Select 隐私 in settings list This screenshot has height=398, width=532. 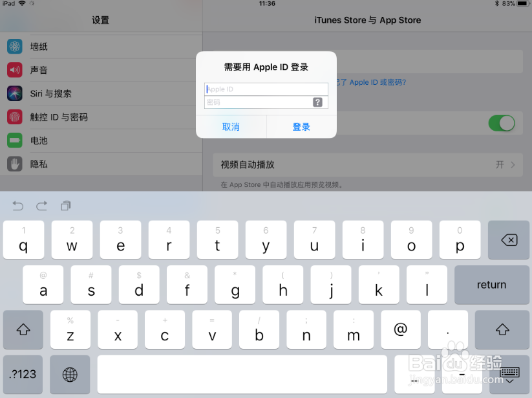tap(101, 164)
